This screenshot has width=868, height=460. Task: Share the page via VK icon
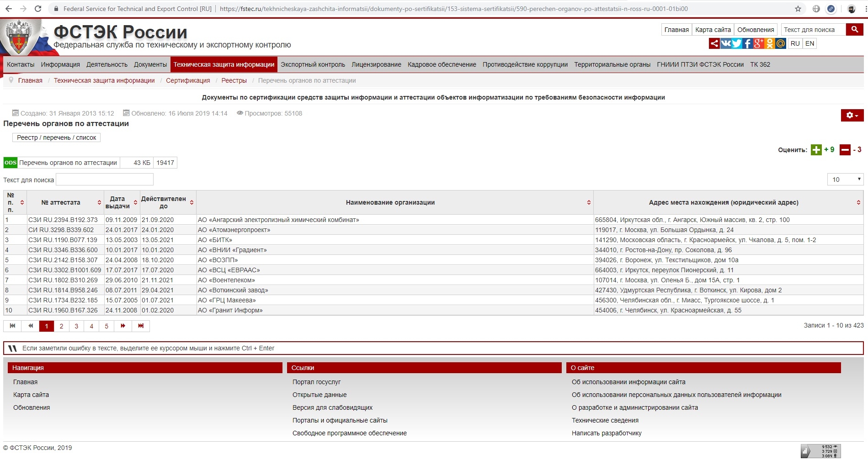pyautogui.click(x=725, y=43)
